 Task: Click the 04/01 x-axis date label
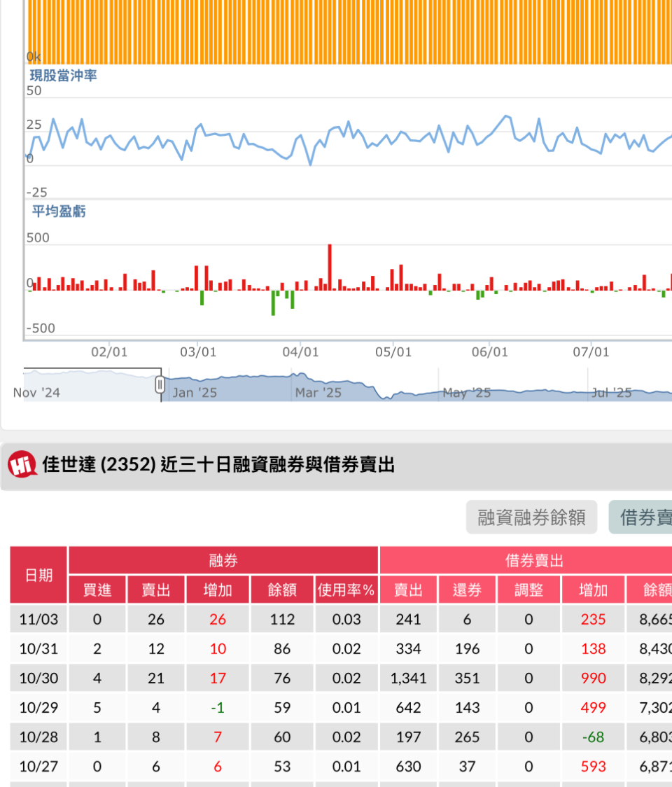point(300,351)
